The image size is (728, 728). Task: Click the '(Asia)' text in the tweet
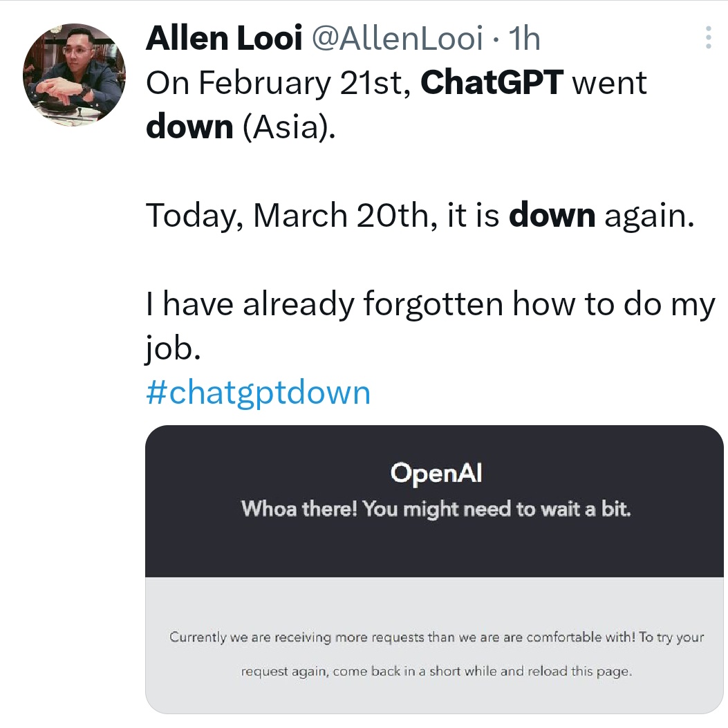(x=288, y=127)
